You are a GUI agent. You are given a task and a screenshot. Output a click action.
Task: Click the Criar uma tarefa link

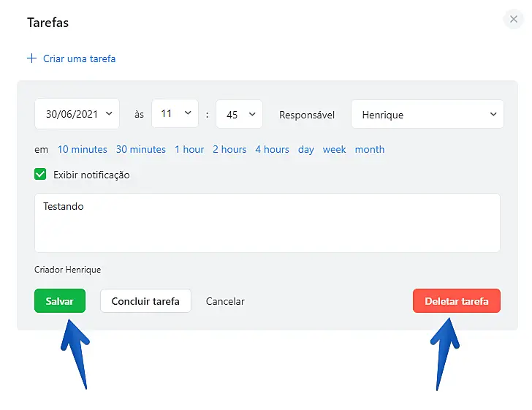(79, 58)
